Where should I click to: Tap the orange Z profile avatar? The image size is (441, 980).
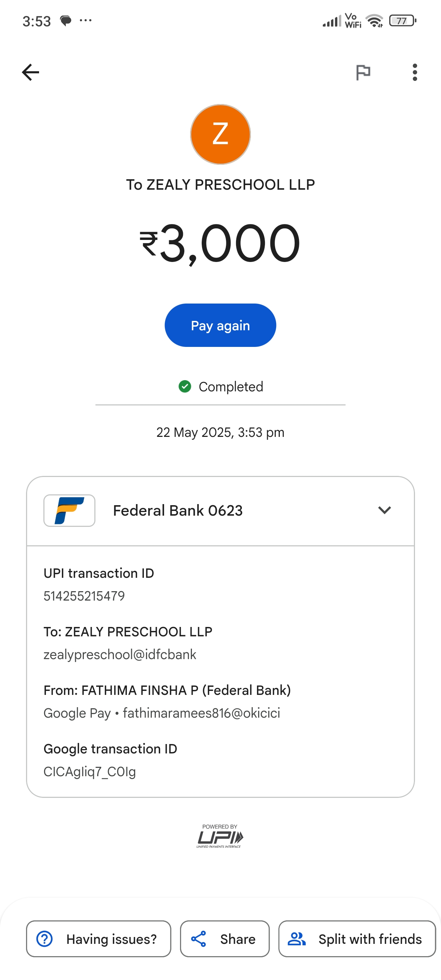(x=220, y=134)
